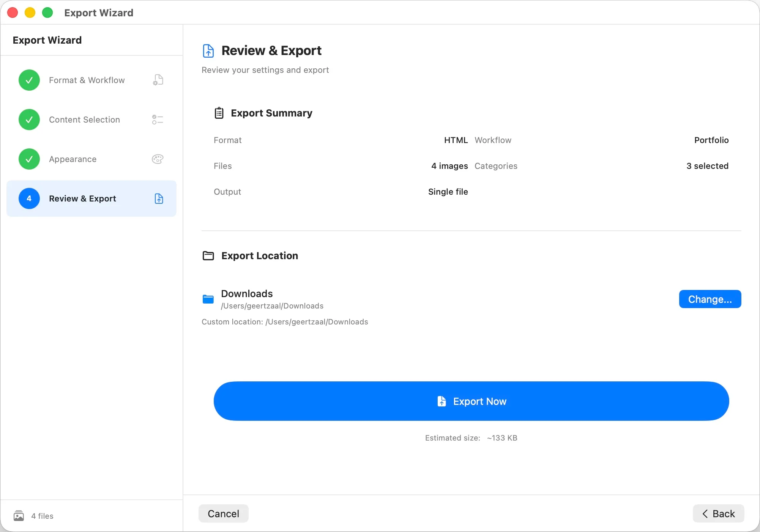Expand the Back navigation chevron
760x532 pixels.
[705, 514]
